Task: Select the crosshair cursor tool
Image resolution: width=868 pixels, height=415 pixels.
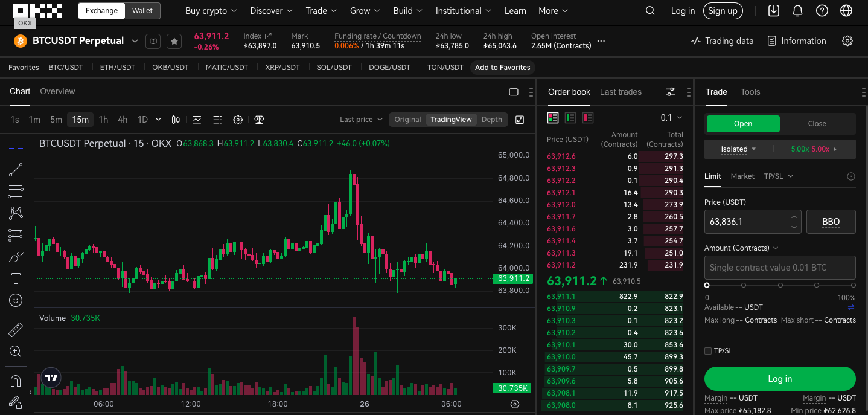Action: (16, 147)
